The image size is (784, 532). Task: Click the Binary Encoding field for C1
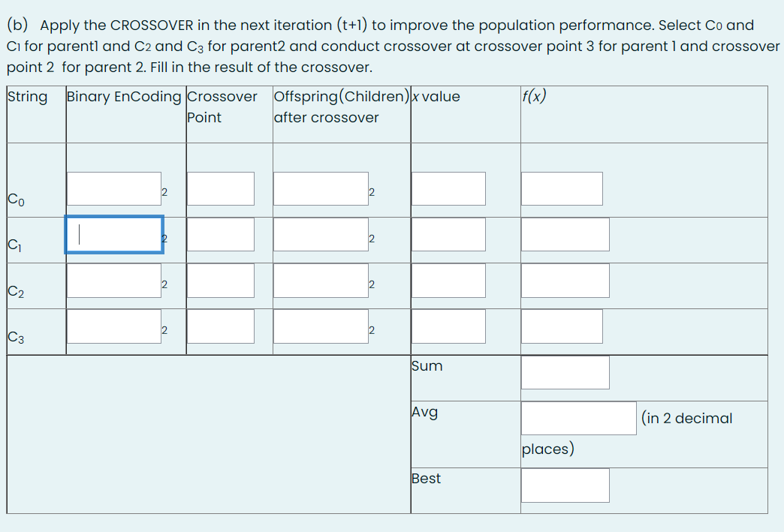pos(113,234)
